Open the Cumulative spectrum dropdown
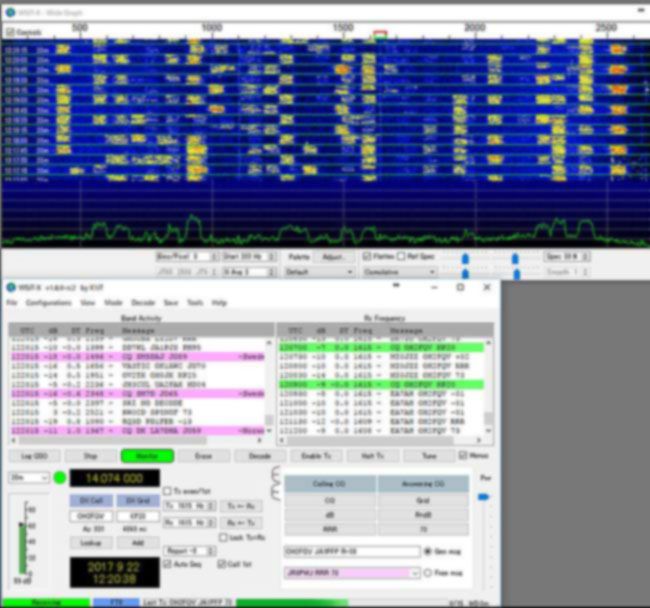Screen dimensions: 650x608 click(x=396, y=271)
